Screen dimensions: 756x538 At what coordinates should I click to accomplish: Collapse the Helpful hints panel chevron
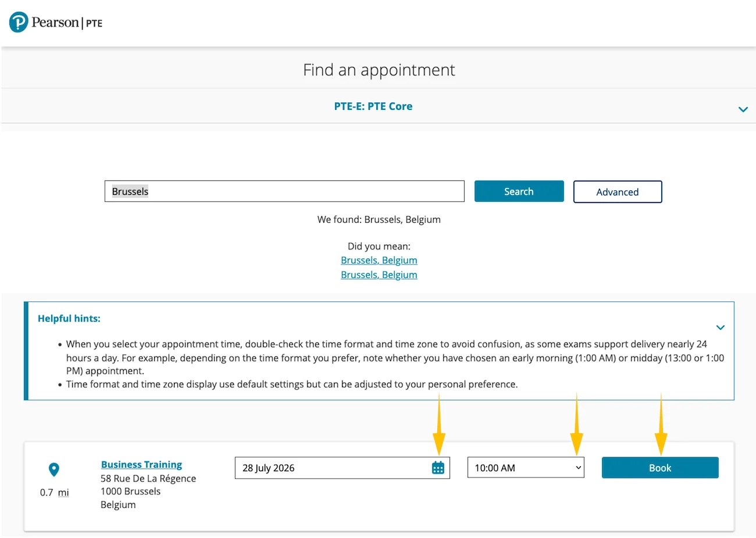coord(721,327)
